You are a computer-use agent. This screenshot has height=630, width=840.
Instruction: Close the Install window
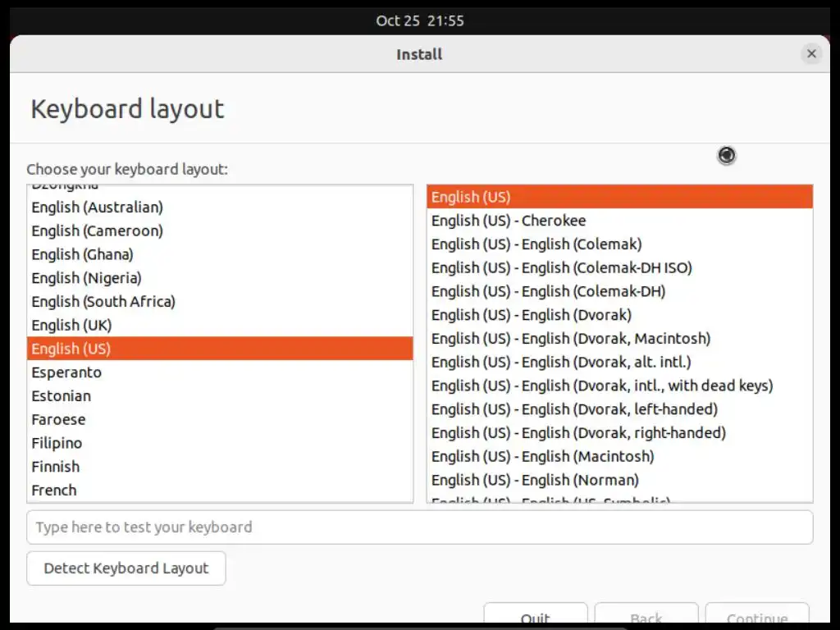click(811, 53)
